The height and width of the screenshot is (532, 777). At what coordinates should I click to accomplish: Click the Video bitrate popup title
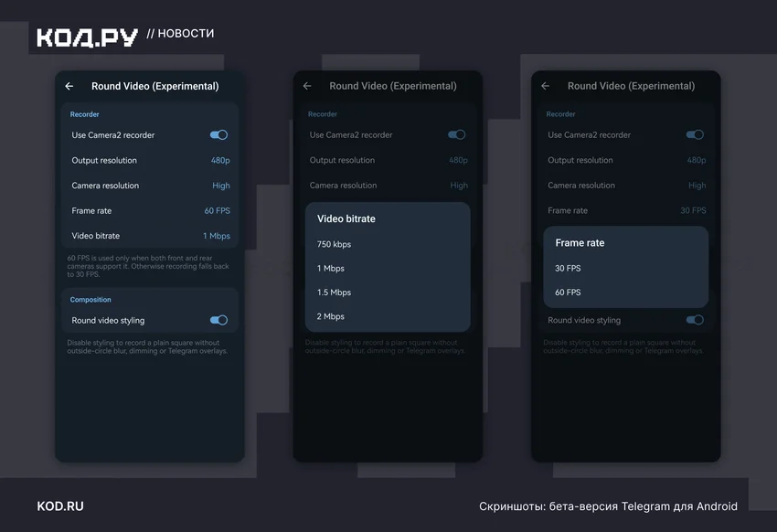[346, 219]
